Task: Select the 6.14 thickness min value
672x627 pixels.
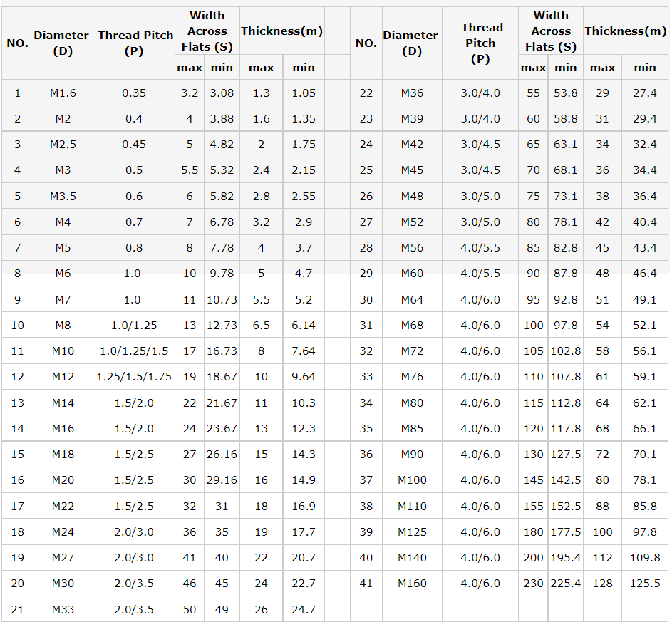Action: point(304,326)
